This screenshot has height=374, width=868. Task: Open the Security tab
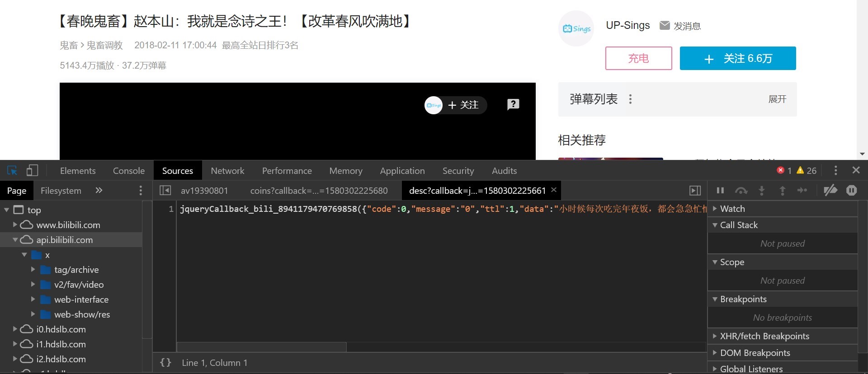coord(458,171)
